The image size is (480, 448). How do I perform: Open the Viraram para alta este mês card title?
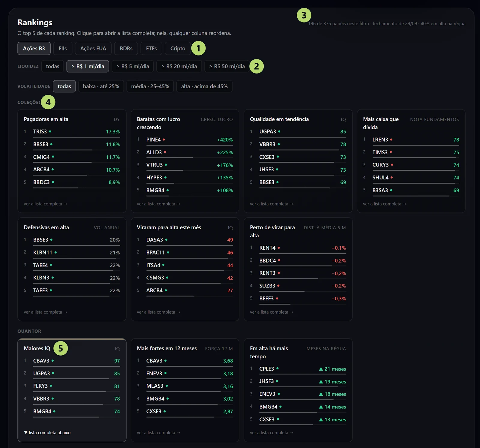click(169, 227)
